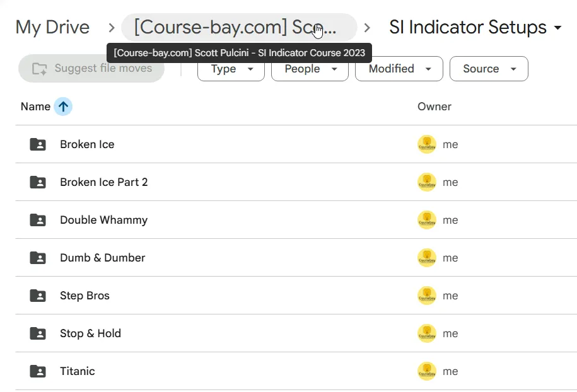The height and width of the screenshot is (392, 577).
Task: Click owner 'me' text in Broken Ice row
Action: pyautogui.click(x=450, y=144)
